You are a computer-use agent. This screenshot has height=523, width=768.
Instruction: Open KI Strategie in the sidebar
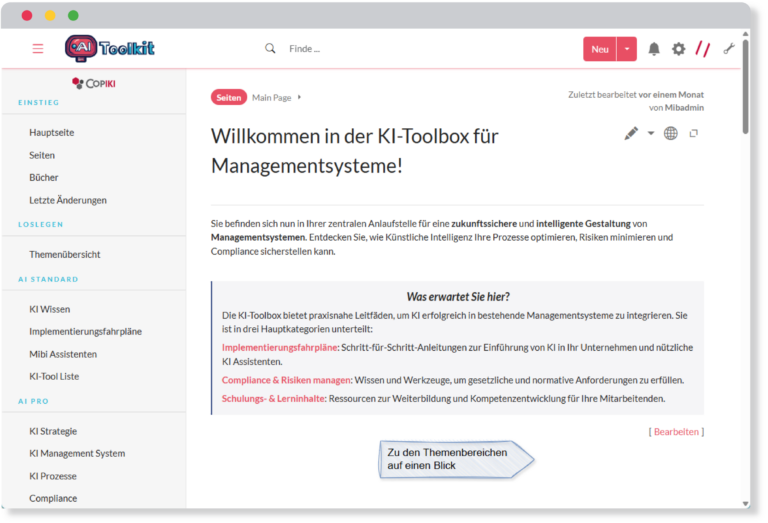click(x=53, y=431)
